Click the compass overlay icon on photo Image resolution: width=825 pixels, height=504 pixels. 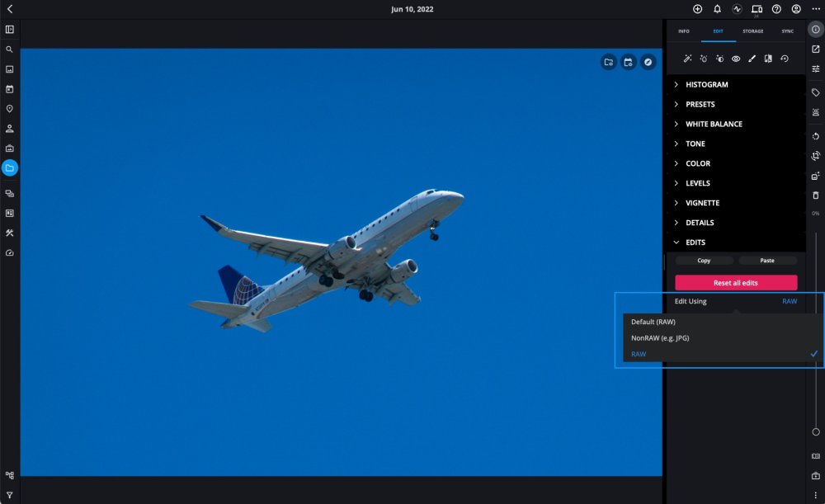click(648, 62)
